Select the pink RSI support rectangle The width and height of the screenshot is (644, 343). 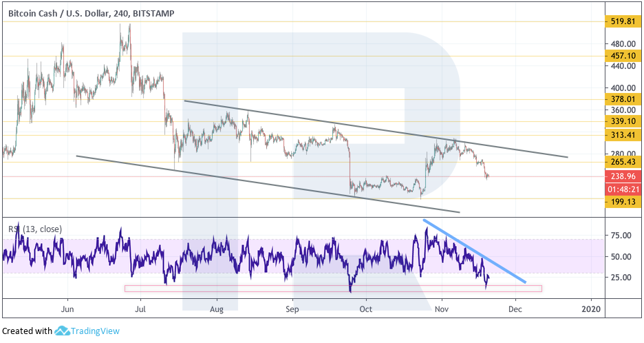[333, 289]
